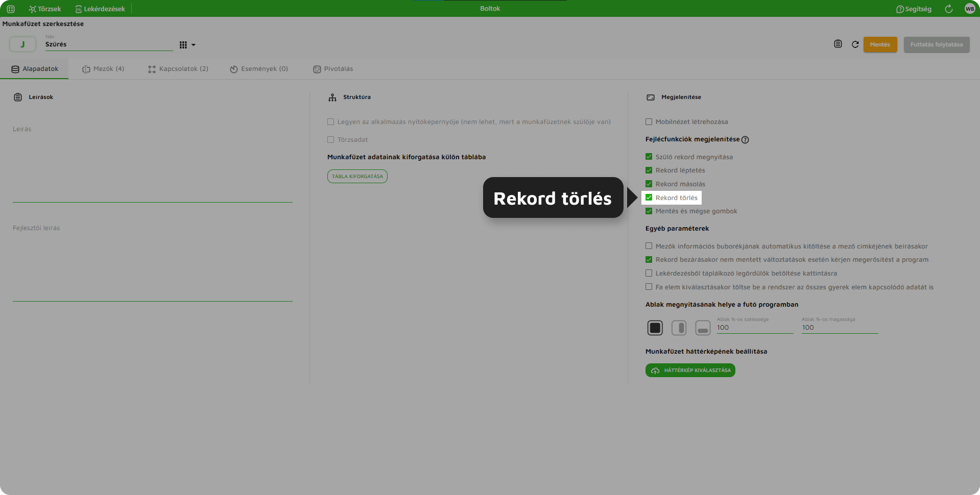Click the green J workbook icon button
The image size is (980, 495).
(22, 44)
